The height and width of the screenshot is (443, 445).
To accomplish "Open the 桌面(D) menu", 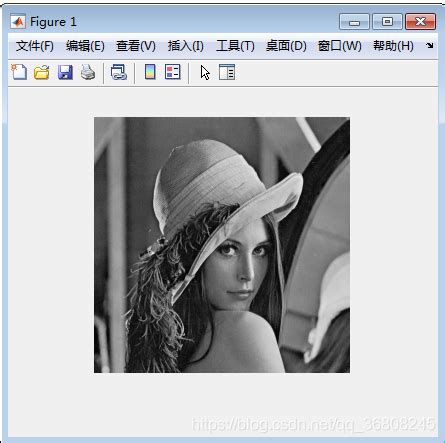I will point(286,46).
